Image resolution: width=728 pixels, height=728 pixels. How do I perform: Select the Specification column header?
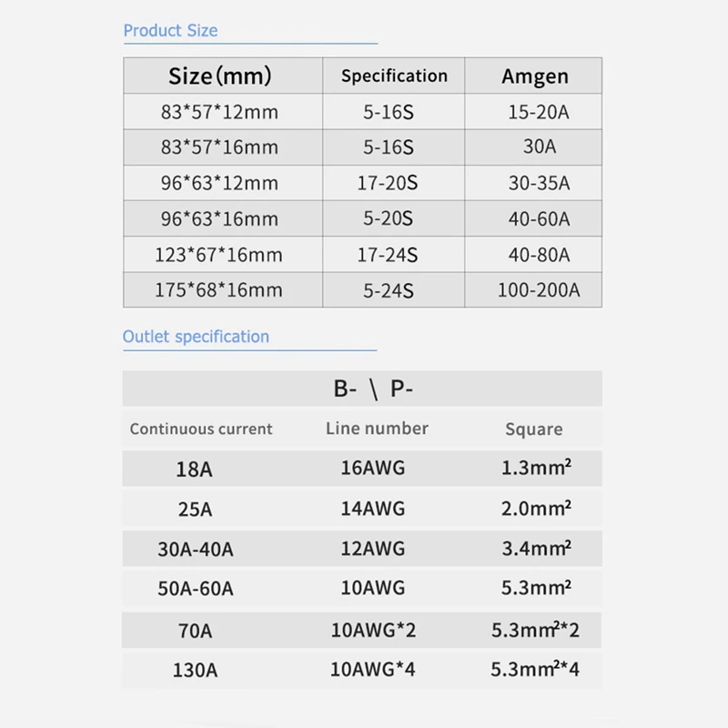pyautogui.click(x=394, y=76)
